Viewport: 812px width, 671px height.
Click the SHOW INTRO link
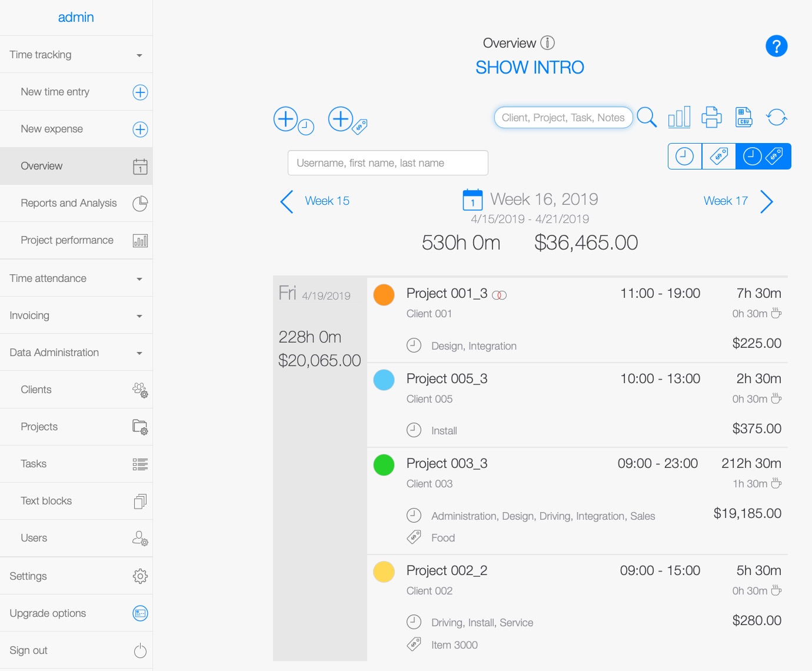pyautogui.click(x=529, y=67)
